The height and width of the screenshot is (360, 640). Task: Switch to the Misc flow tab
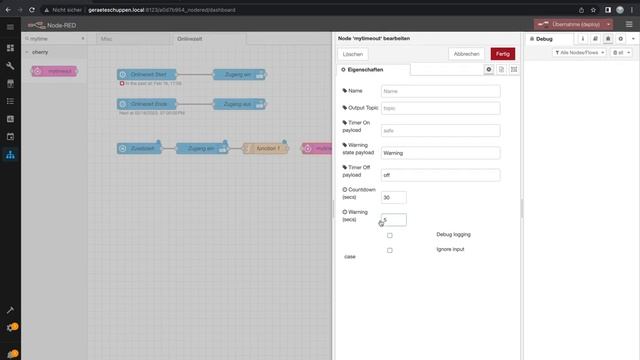[x=107, y=39]
